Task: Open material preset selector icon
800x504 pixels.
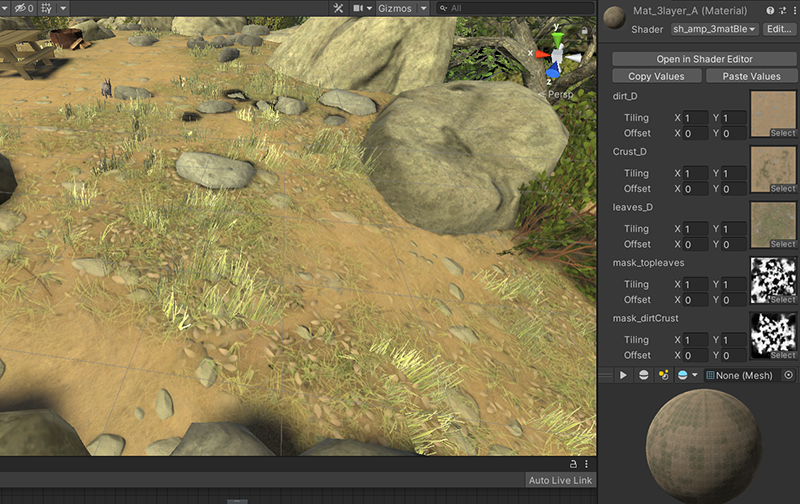Action: click(783, 10)
